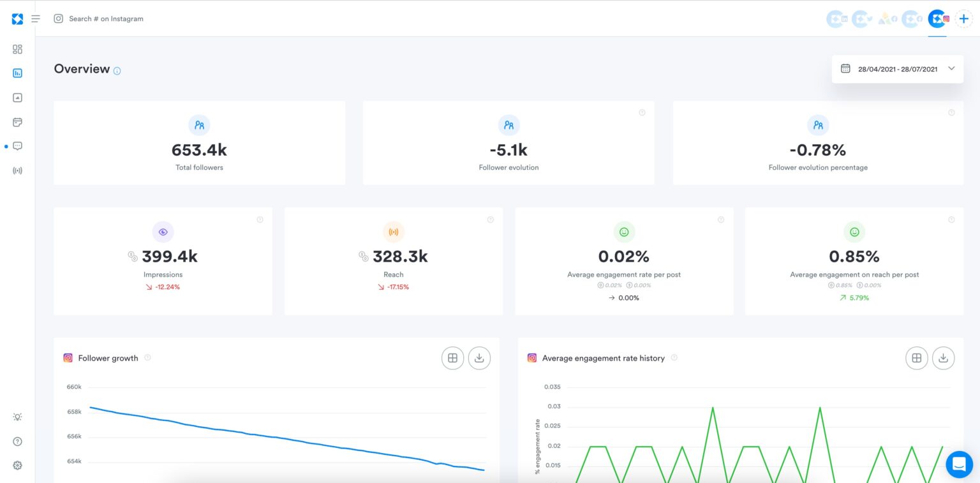Screen dimensions: 980x483
Task: Open the inbox messages icon with notification dot
Action: (17, 146)
